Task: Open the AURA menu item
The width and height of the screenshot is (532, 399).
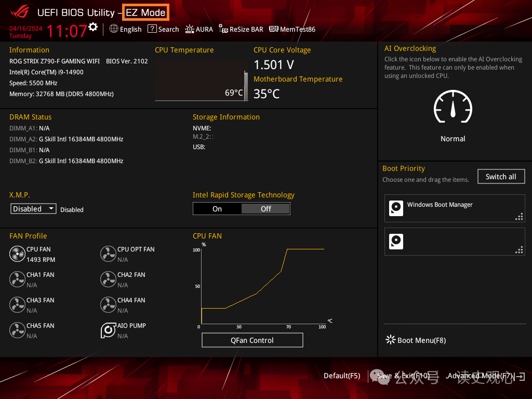Action: click(x=204, y=29)
